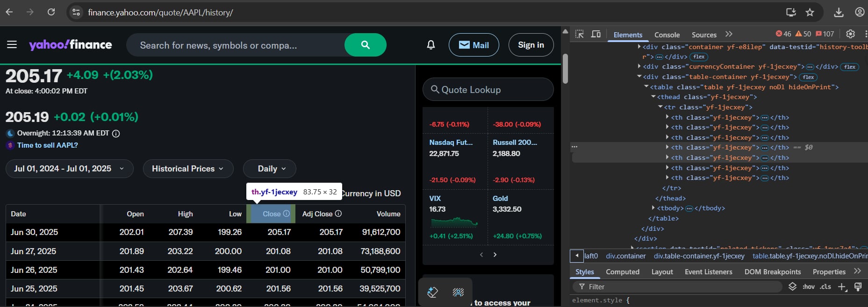Expand the tbody node in DOM tree

click(653, 208)
